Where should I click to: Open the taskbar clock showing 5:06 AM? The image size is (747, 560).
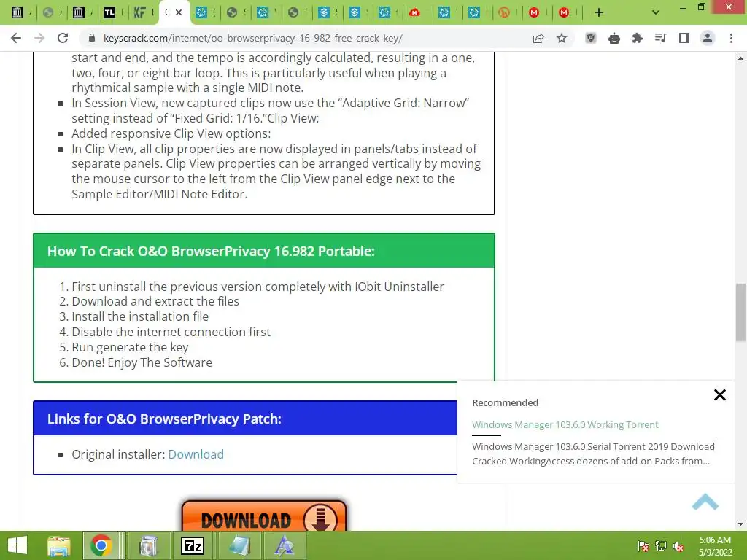715,546
